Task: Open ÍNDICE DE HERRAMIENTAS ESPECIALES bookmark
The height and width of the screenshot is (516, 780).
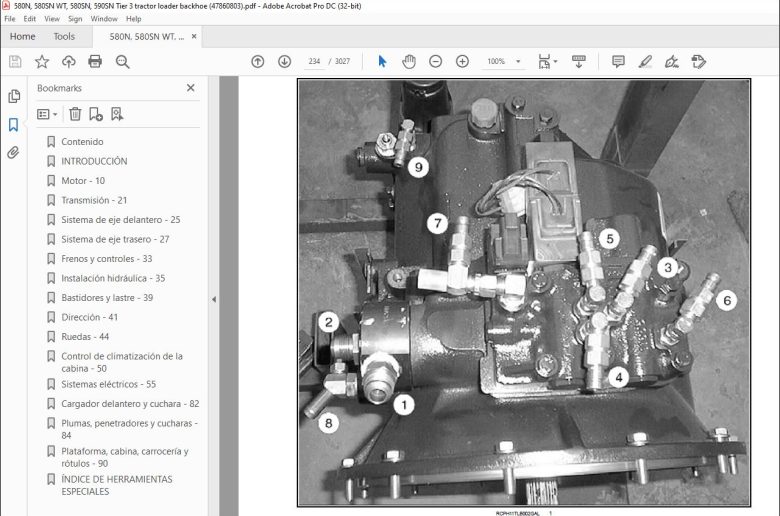Action: click(x=117, y=485)
